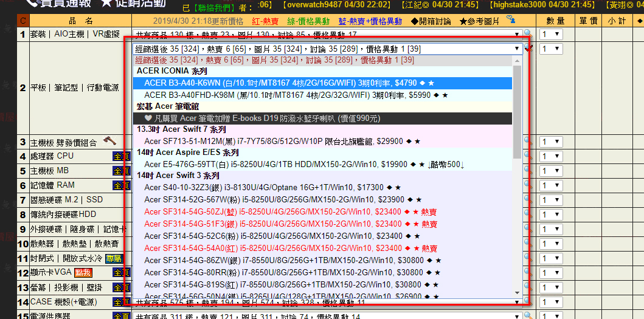Select Acer SF314-52G-567W $23900 option
This screenshot has height=319, width=644.
(322, 200)
